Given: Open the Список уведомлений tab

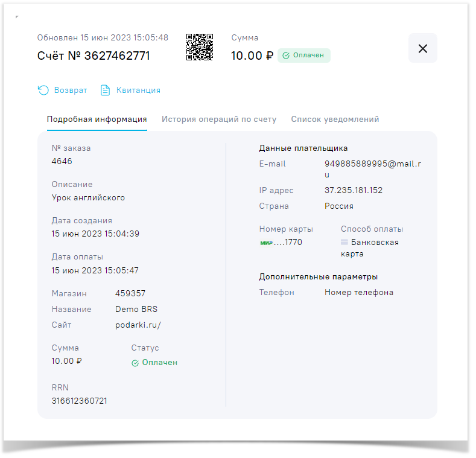Looking at the screenshot, I should coord(335,119).
